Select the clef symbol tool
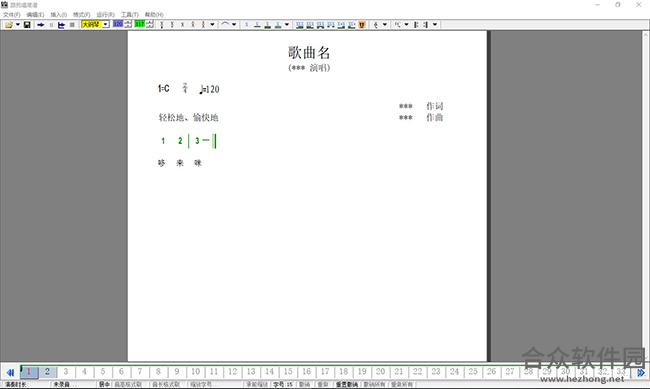Viewport: 650px width, 389px height. 376,25
